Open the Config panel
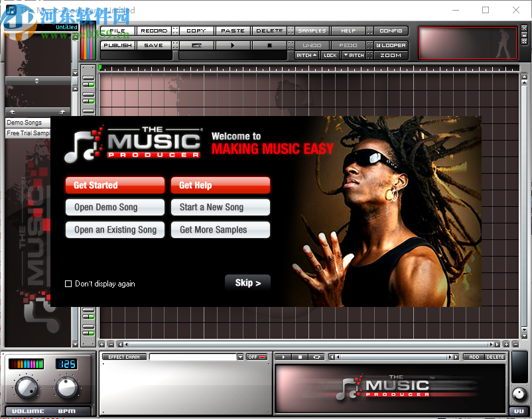This screenshot has width=532, height=419. click(x=389, y=30)
